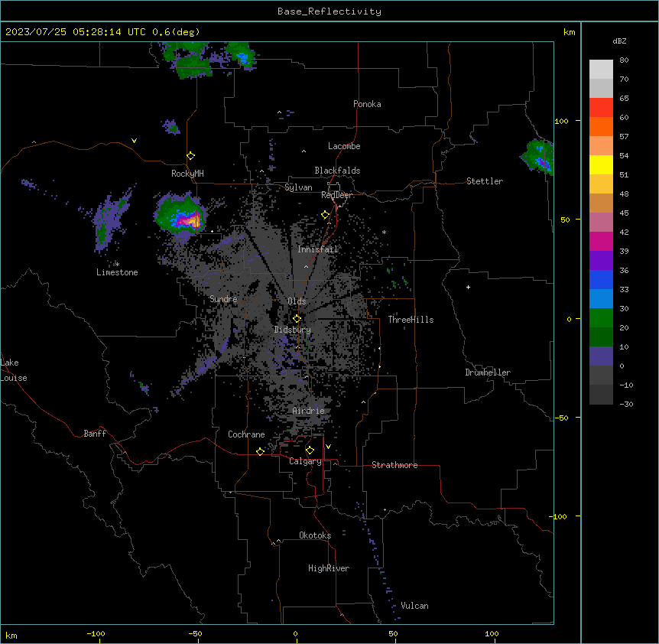Screen dimensions: 659x644
Task: Click the Olds town label
Action: (297, 301)
